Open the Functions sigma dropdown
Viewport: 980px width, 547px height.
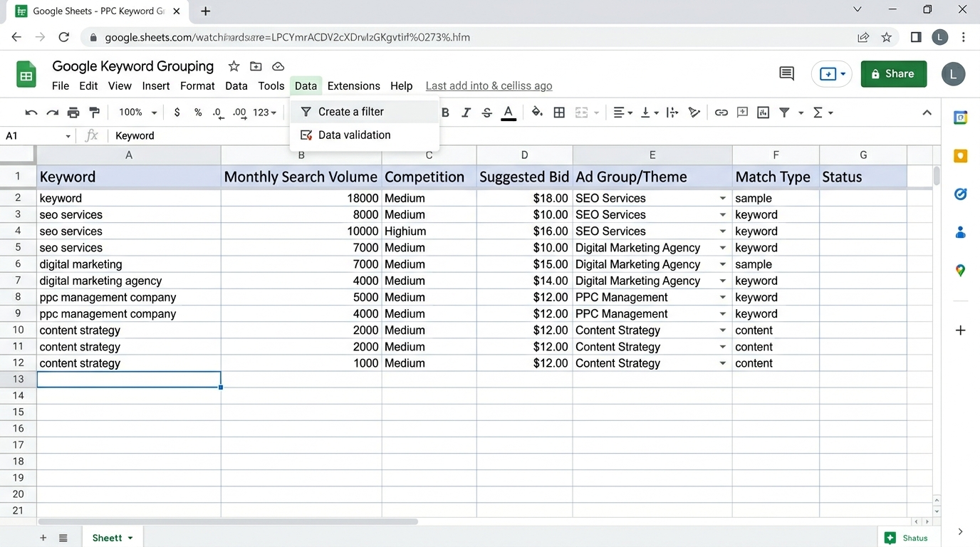tap(823, 113)
